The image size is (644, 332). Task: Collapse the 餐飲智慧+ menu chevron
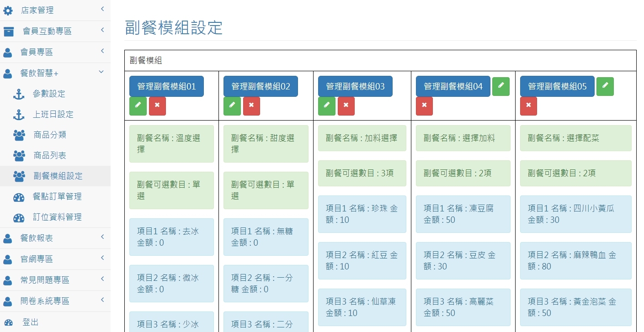point(101,72)
